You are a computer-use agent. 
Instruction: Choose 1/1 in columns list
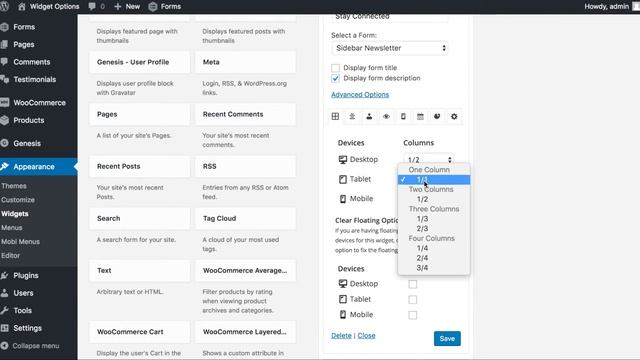point(434,180)
